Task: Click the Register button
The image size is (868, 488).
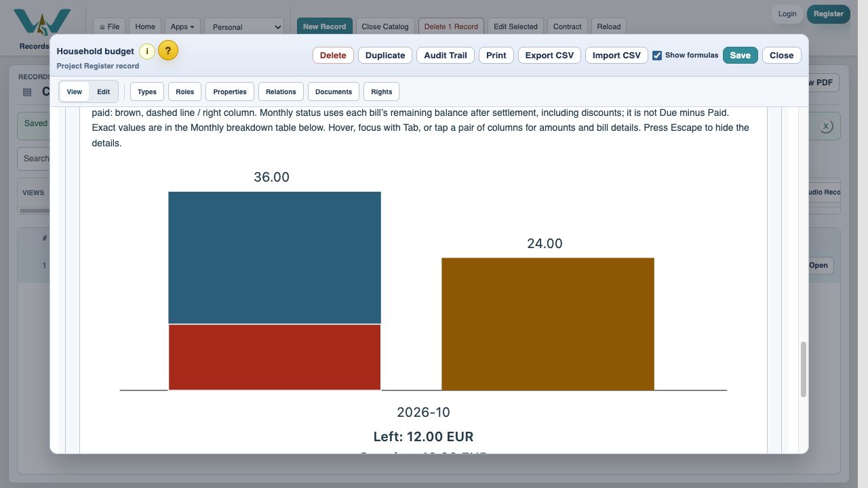Action: (x=829, y=14)
